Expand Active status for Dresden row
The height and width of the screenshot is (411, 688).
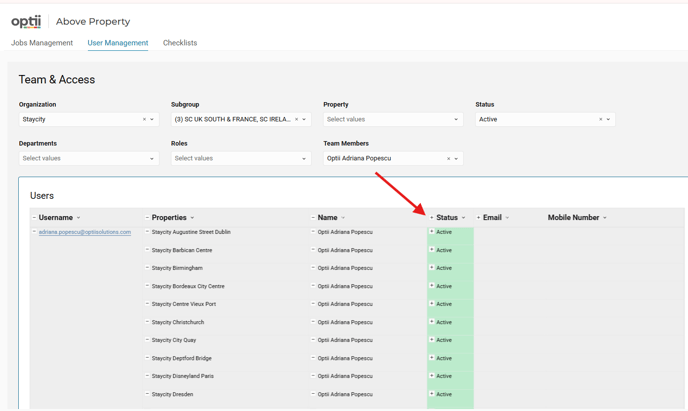click(x=432, y=394)
